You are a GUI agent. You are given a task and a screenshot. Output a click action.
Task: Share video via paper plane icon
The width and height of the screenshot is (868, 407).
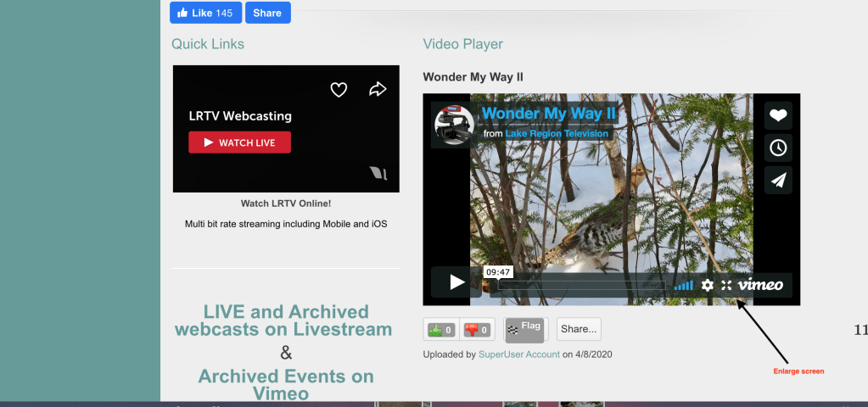pyautogui.click(x=778, y=180)
